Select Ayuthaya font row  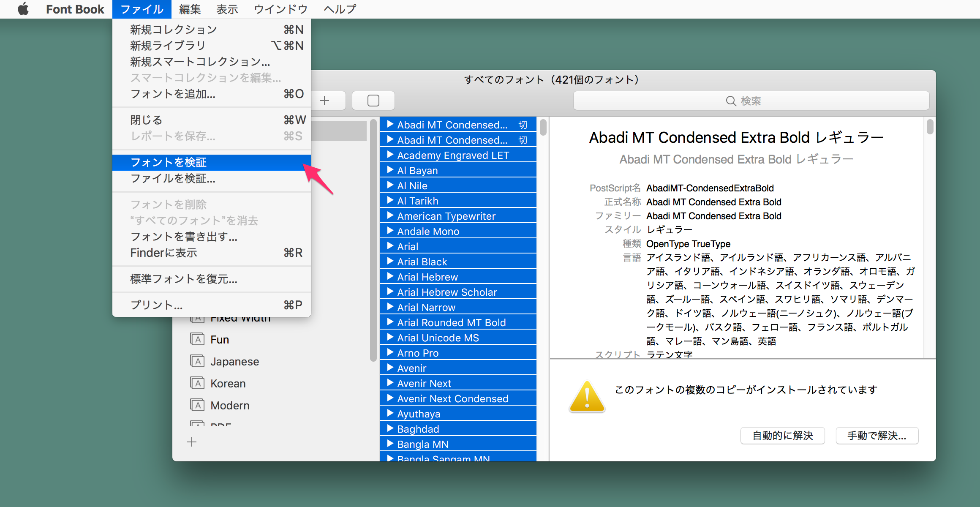tap(458, 414)
